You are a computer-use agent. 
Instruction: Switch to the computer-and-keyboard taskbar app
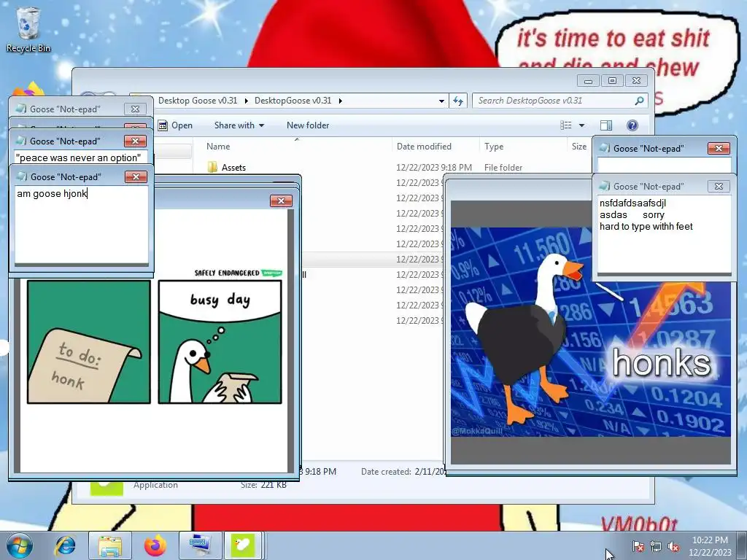pos(198,545)
